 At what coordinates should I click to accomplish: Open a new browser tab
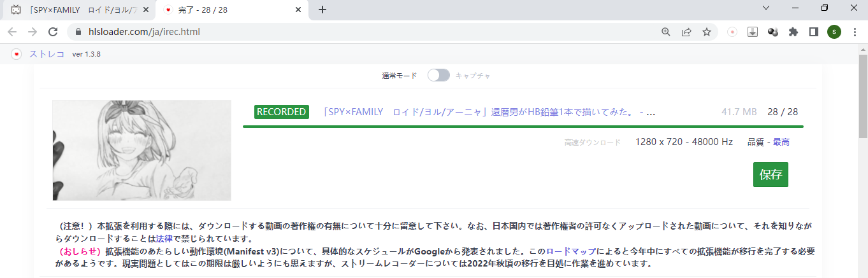point(322,10)
